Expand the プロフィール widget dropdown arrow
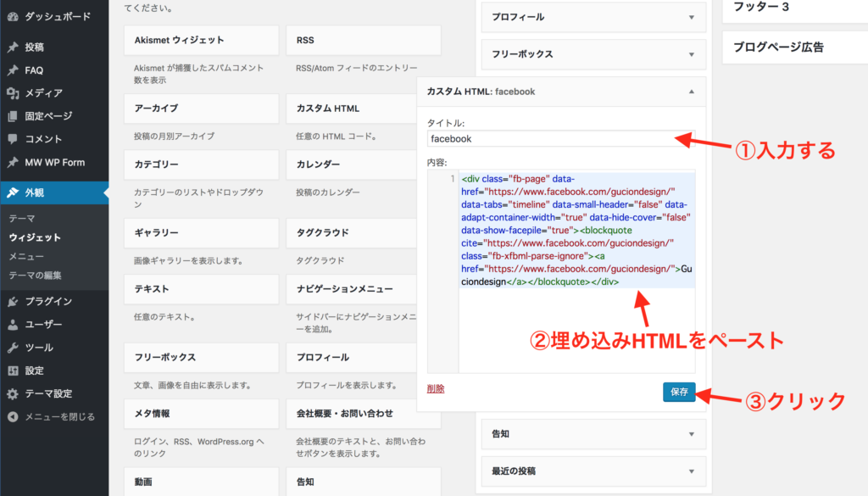868x496 pixels. click(691, 17)
